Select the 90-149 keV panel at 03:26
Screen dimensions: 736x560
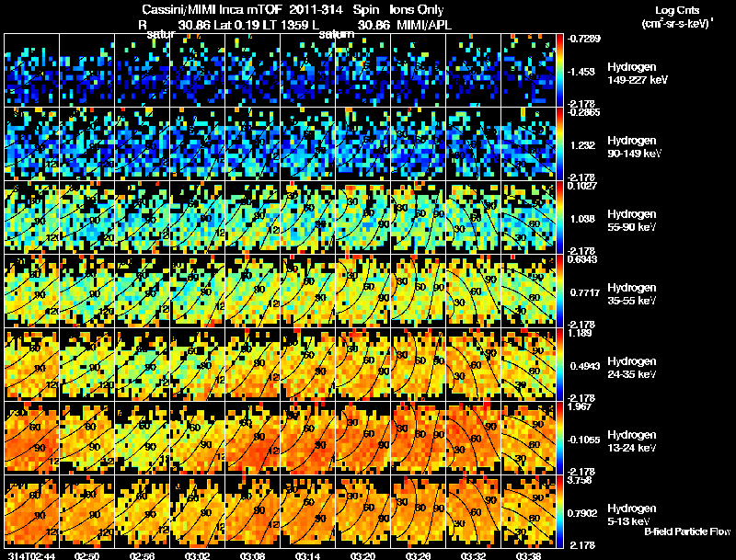point(419,143)
